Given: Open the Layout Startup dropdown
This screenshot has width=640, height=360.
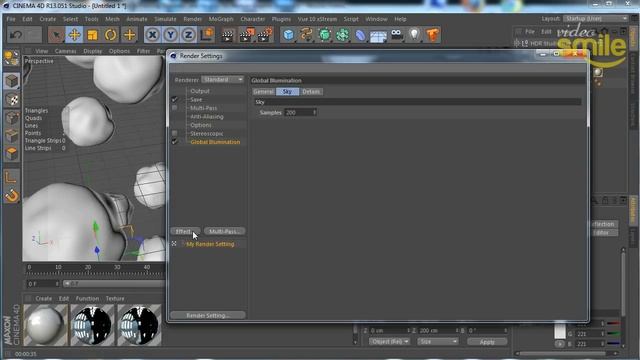Looking at the screenshot, I should coord(596,19).
